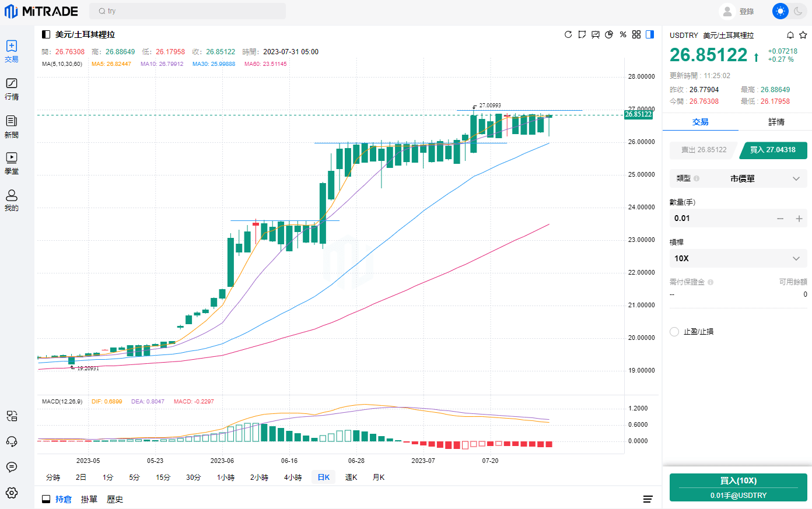
Task: Click the 買入(10X) buy button
Action: pos(738,487)
